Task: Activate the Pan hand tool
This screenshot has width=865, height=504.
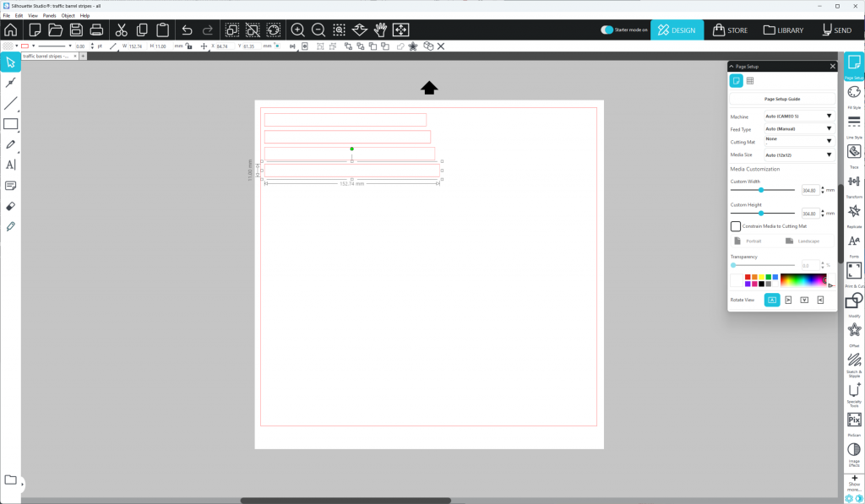Action: coord(380,30)
